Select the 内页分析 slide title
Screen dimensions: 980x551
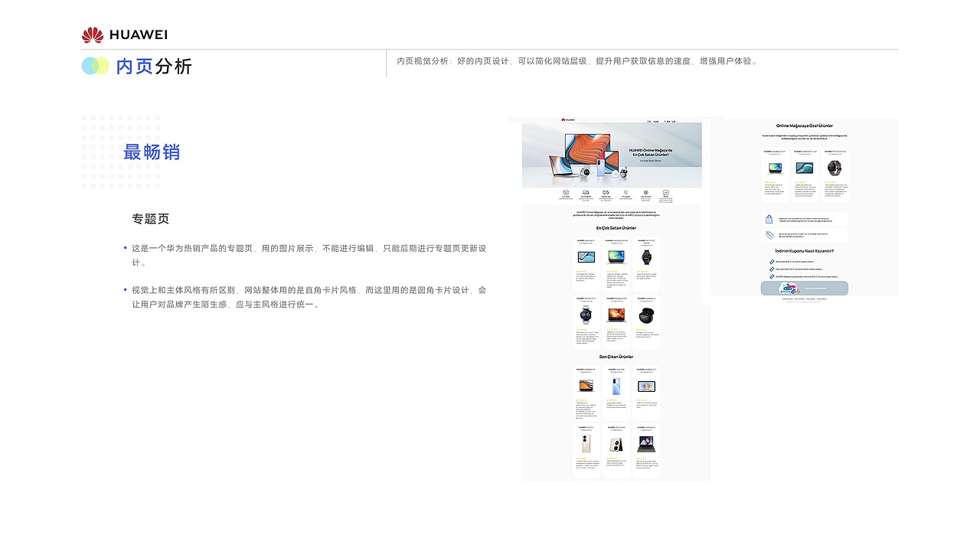point(153,67)
